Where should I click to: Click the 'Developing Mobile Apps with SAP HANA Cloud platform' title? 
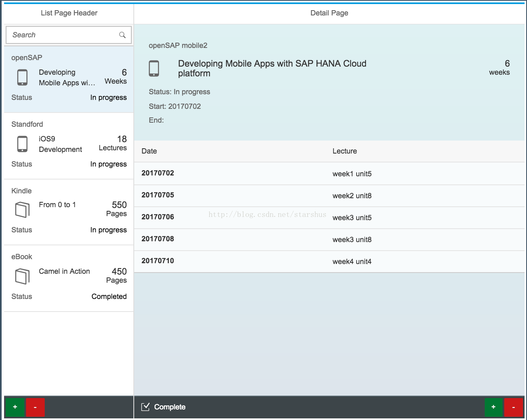[x=272, y=68]
